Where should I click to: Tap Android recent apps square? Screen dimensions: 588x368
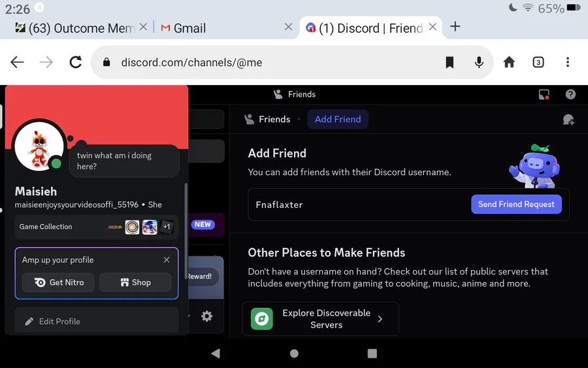point(372,354)
